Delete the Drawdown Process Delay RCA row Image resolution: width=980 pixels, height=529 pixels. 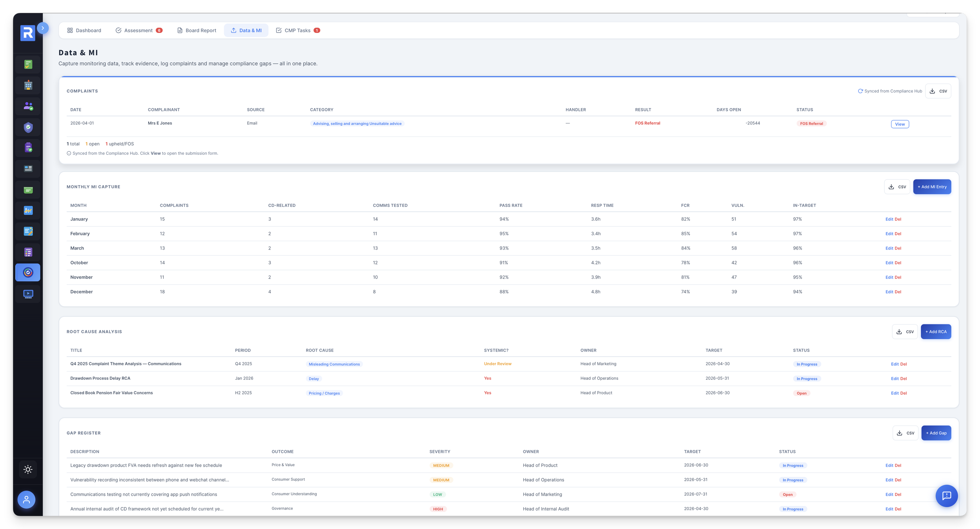point(904,379)
